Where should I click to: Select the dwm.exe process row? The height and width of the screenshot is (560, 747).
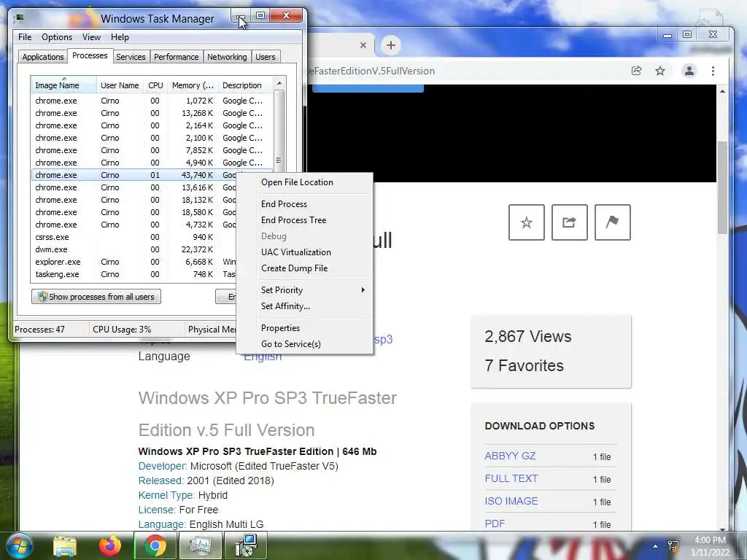(x=134, y=249)
